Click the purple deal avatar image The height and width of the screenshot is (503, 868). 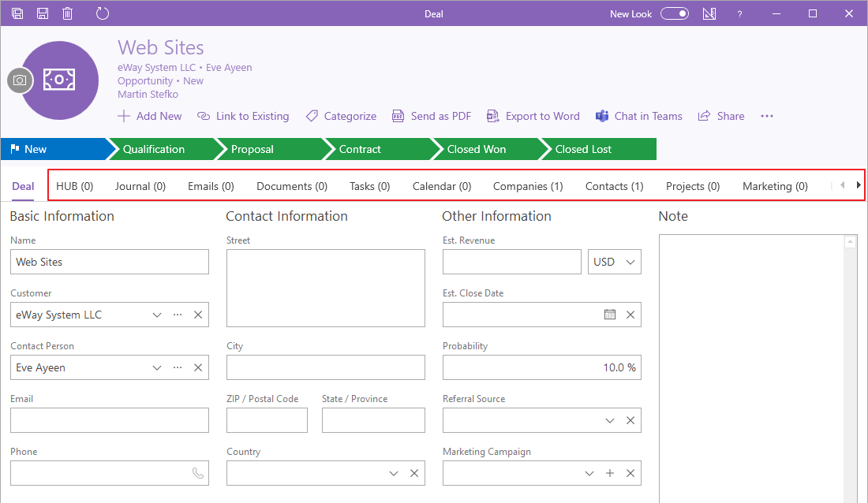pyautogui.click(x=60, y=80)
